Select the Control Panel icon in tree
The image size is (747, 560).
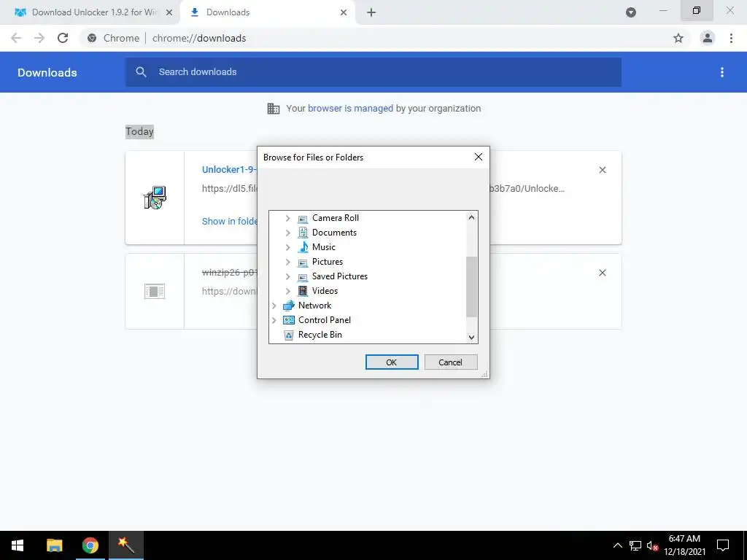(x=289, y=320)
